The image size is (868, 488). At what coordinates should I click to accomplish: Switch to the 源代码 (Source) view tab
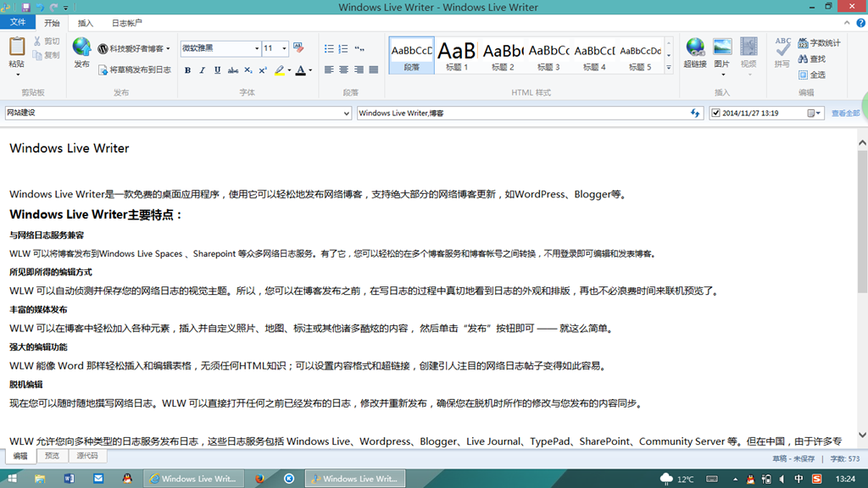click(87, 456)
